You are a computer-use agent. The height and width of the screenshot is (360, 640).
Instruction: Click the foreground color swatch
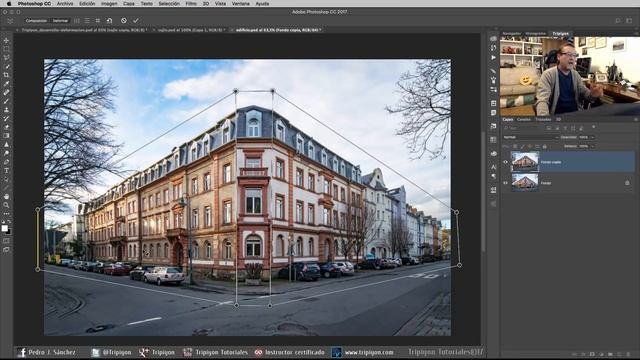4,228
